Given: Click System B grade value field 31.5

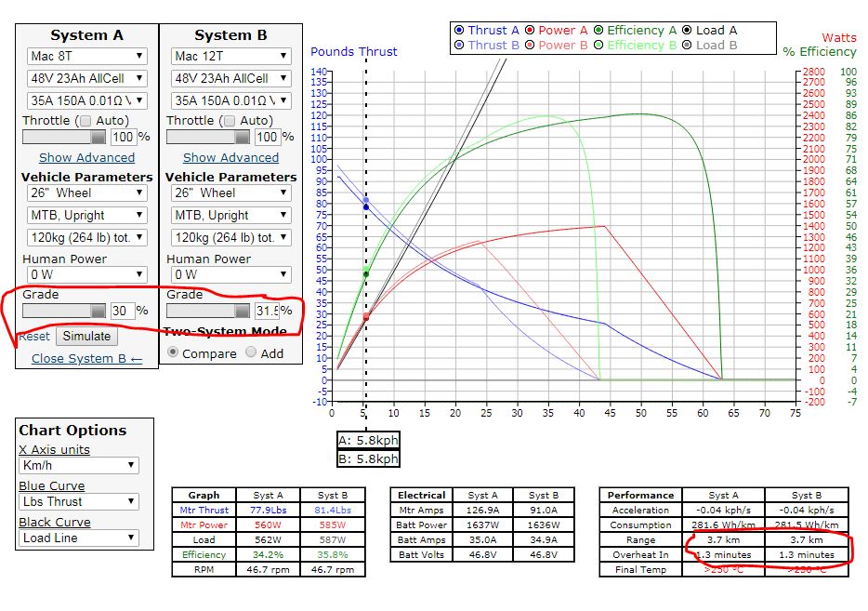Looking at the screenshot, I should 267,311.
